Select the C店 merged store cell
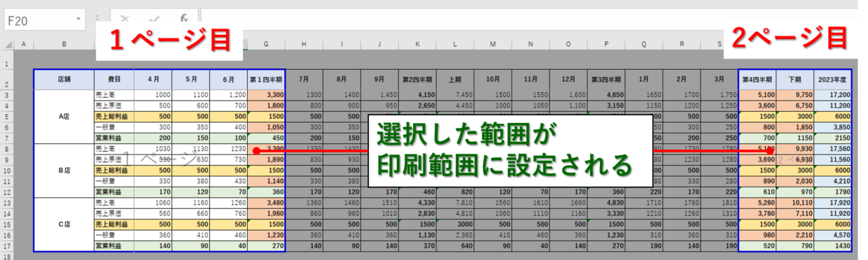868x260 pixels. (64, 224)
